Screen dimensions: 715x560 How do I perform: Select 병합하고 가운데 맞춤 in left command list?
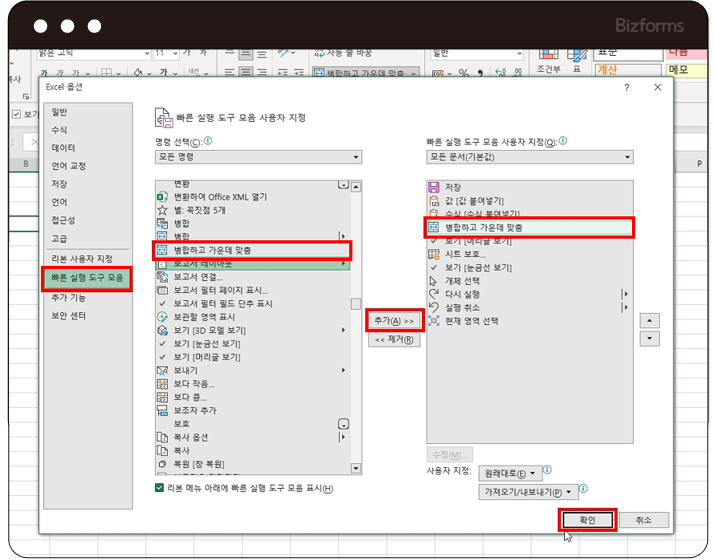pyautogui.click(x=252, y=250)
